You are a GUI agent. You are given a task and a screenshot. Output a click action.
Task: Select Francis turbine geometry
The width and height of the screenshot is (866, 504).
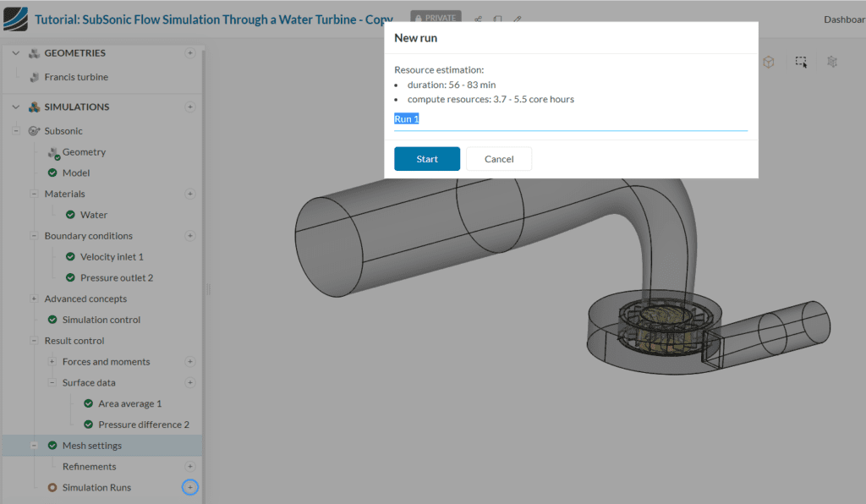[76, 77]
